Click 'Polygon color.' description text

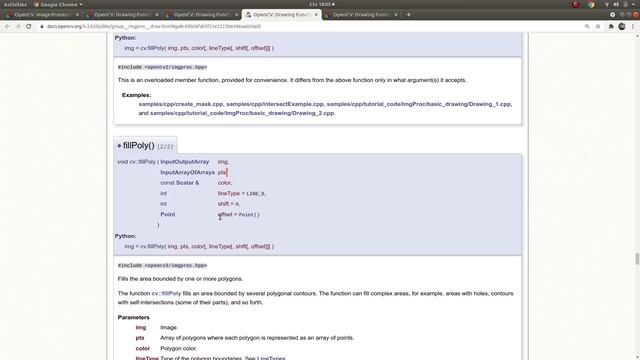[178, 349]
